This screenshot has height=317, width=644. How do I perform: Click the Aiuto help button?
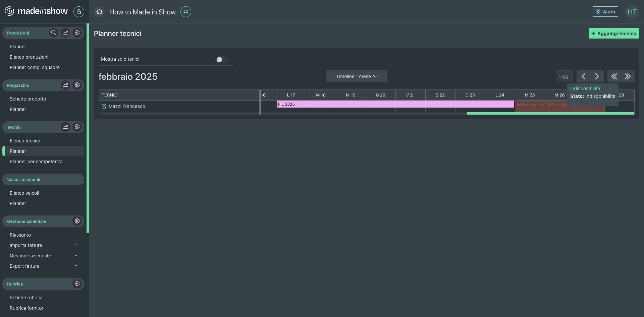(605, 12)
